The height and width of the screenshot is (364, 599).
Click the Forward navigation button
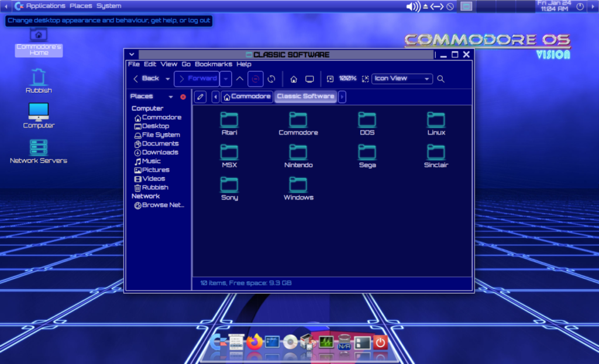click(197, 79)
